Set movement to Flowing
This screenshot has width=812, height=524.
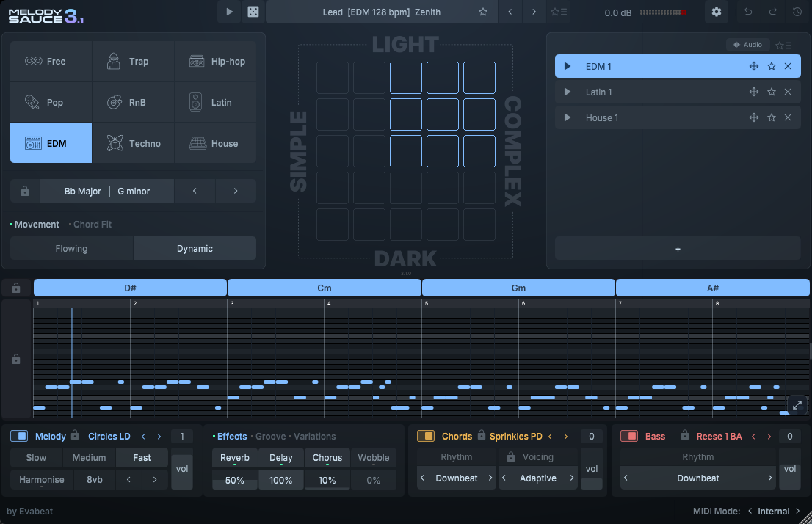(x=71, y=249)
